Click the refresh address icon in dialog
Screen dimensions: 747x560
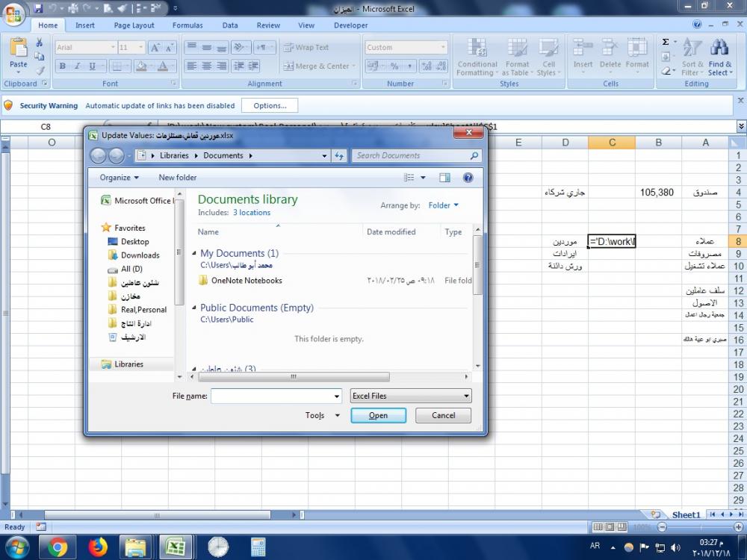(x=338, y=156)
